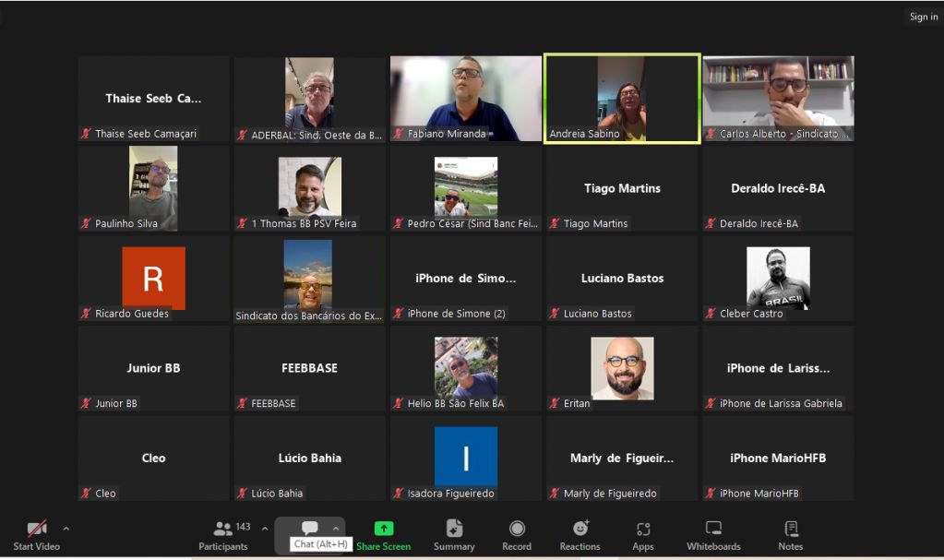Select the Thaise Seeb Camaçari tile
The height and width of the screenshot is (560, 944).
pos(153,99)
